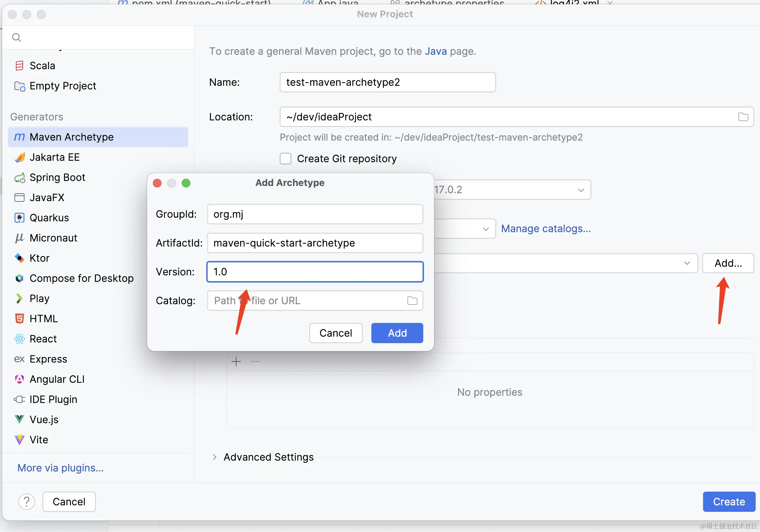
Task: Open the JDK 17.0.2 dropdown
Action: click(581, 190)
